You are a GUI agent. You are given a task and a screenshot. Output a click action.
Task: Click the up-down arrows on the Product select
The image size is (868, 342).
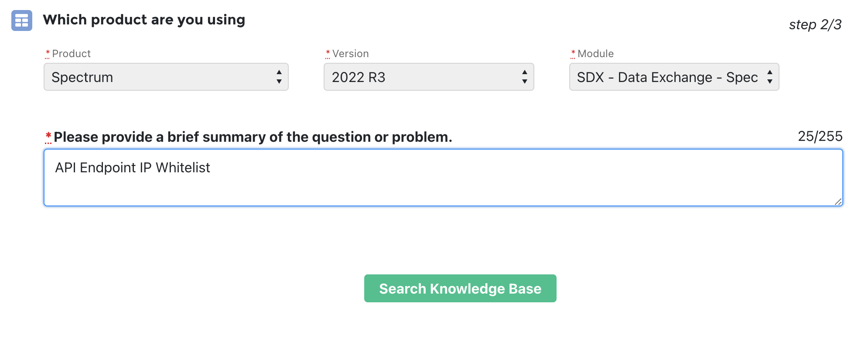tap(279, 77)
